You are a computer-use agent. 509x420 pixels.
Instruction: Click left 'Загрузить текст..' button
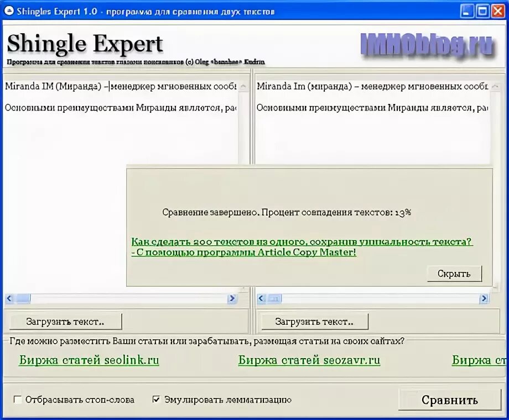click(x=66, y=322)
